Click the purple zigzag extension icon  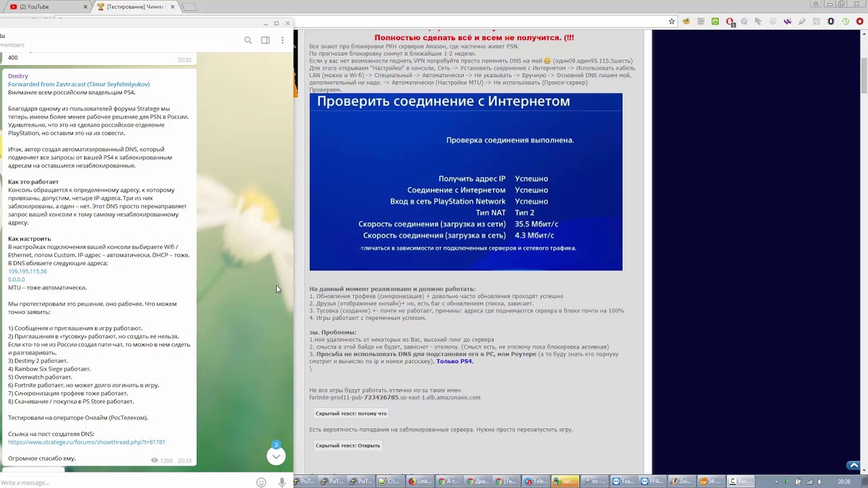[787, 22]
